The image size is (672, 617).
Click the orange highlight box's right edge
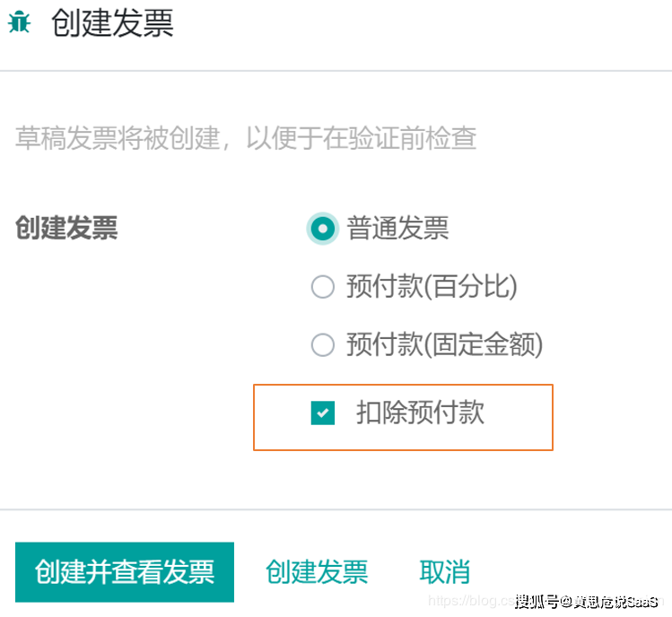553,417
